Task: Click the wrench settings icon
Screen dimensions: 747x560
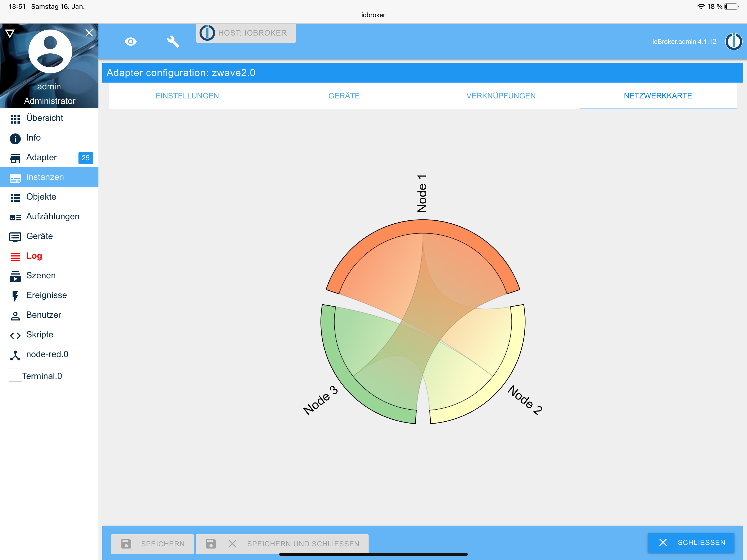Action: click(x=173, y=42)
